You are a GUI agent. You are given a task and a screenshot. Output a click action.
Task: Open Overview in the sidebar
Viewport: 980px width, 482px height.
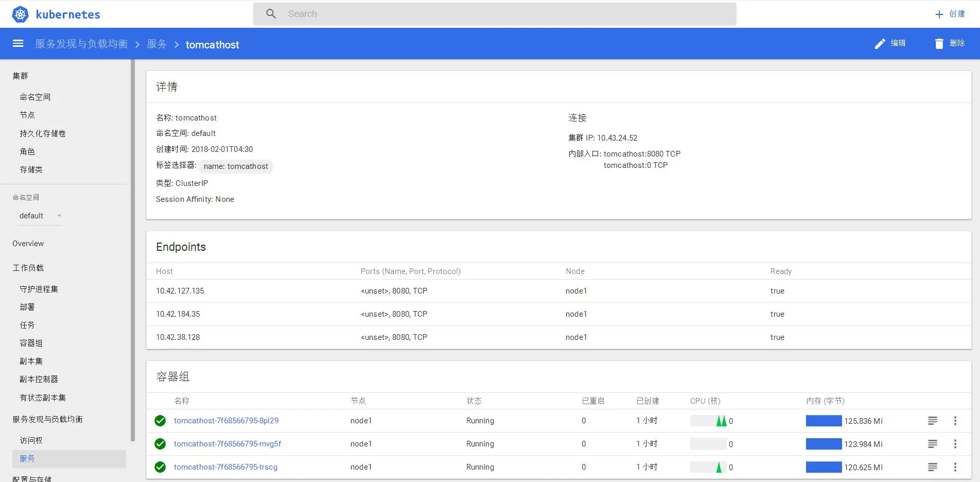pos(28,244)
